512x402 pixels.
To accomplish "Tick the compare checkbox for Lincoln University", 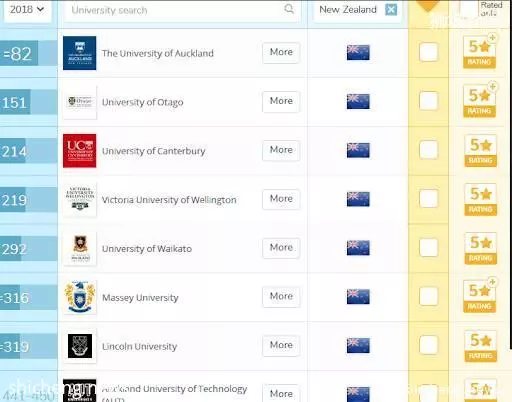I will pyautogui.click(x=428, y=345).
